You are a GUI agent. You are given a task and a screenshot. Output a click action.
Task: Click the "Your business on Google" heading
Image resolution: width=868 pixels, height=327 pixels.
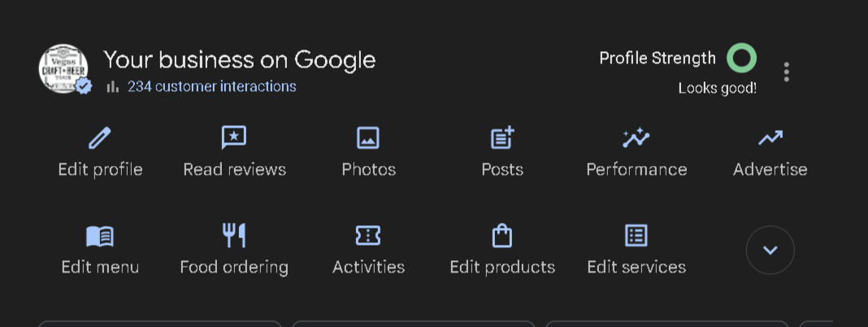coord(239,59)
